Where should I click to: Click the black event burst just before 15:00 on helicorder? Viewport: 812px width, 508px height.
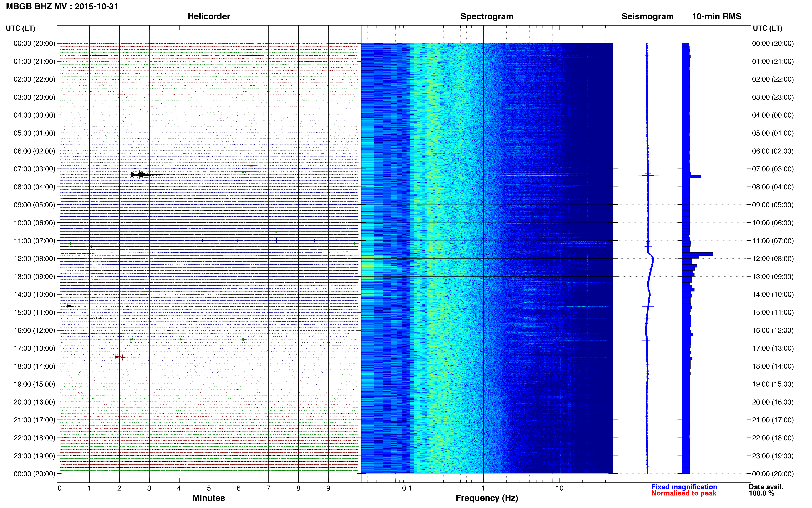(69, 306)
